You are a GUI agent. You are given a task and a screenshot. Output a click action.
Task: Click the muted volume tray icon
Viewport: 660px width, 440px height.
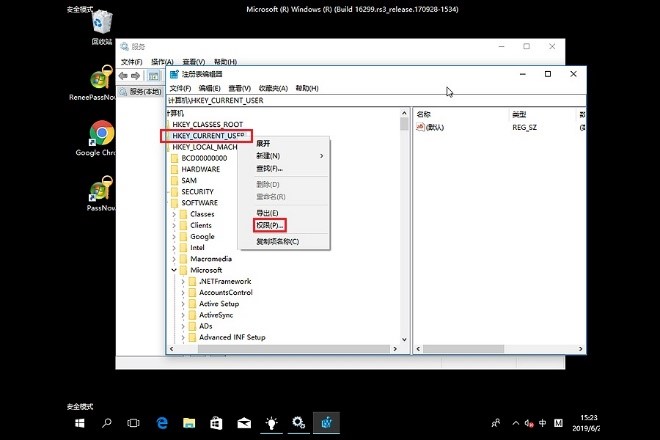[x=529, y=423]
